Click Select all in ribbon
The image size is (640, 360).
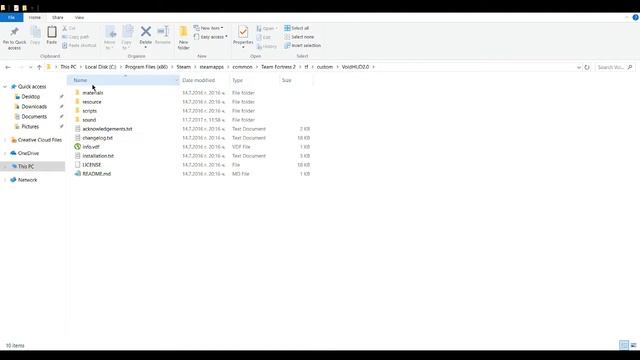coord(297,28)
